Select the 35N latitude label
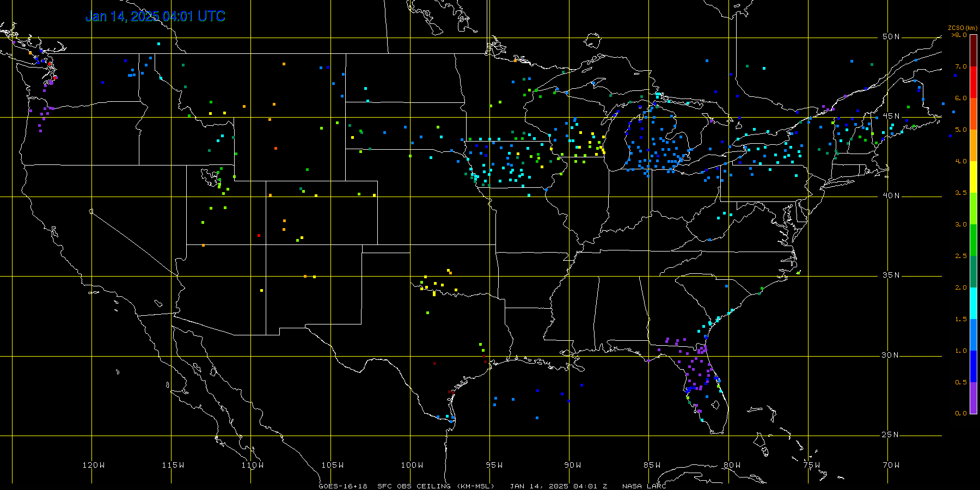This screenshot has height=490, width=980. [891, 275]
